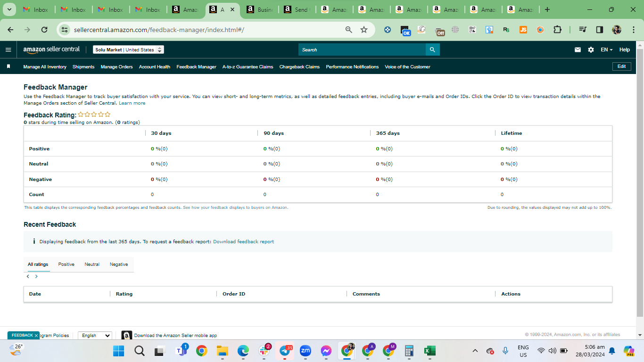
Task: Open the media controls icon in Chrome toolbar
Action: (x=583, y=30)
